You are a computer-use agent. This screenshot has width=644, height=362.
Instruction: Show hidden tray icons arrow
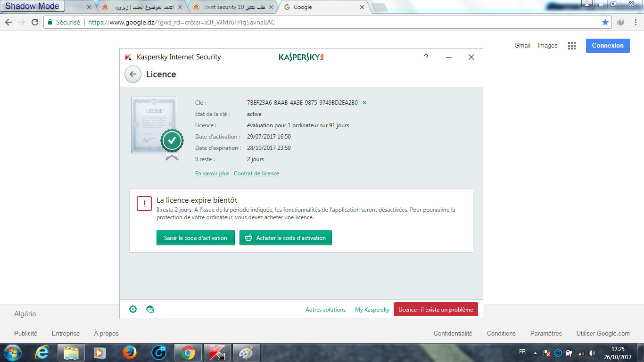[x=535, y=353]
